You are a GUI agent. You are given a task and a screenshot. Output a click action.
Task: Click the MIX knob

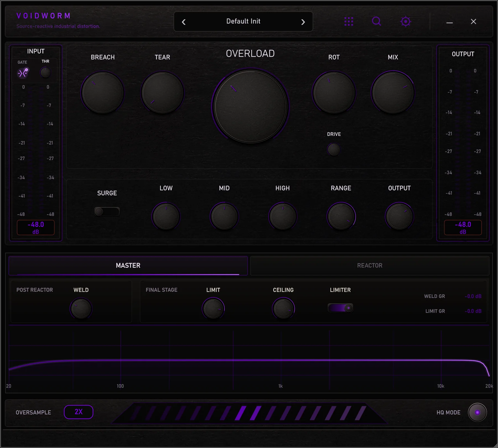pyautogui.click(x=393, y=93)
